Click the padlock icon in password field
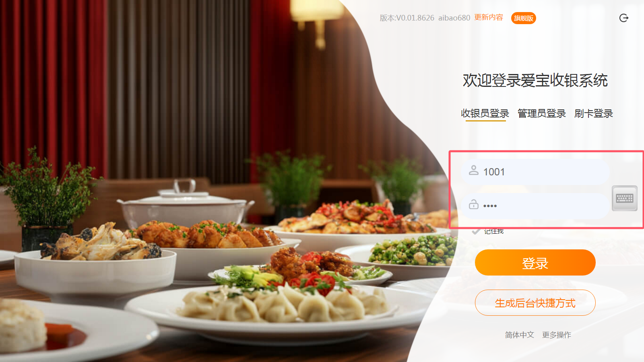Viewport: 644px width, 362px height. [474, 205]
